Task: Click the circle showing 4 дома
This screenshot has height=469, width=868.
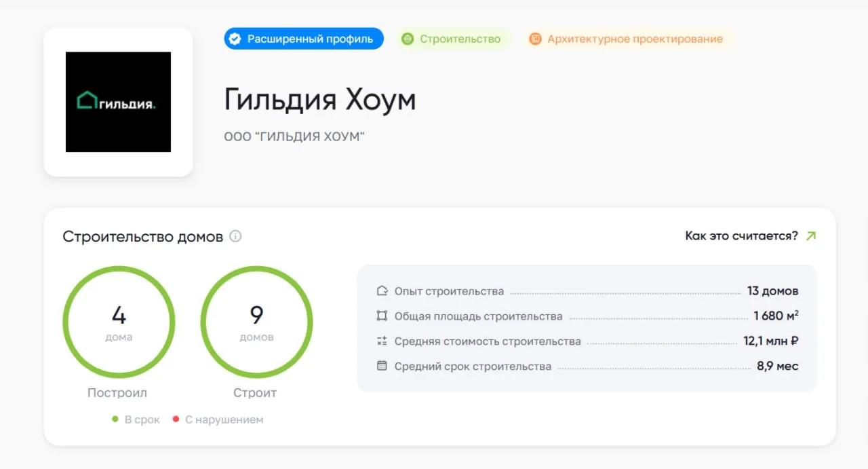Action: [119, 322]
